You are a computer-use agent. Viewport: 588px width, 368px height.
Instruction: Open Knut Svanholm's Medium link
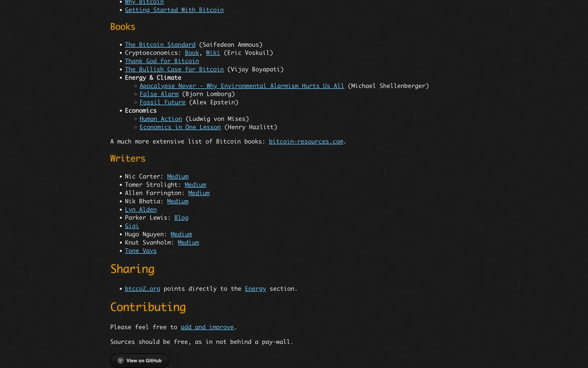click(188, 243)
